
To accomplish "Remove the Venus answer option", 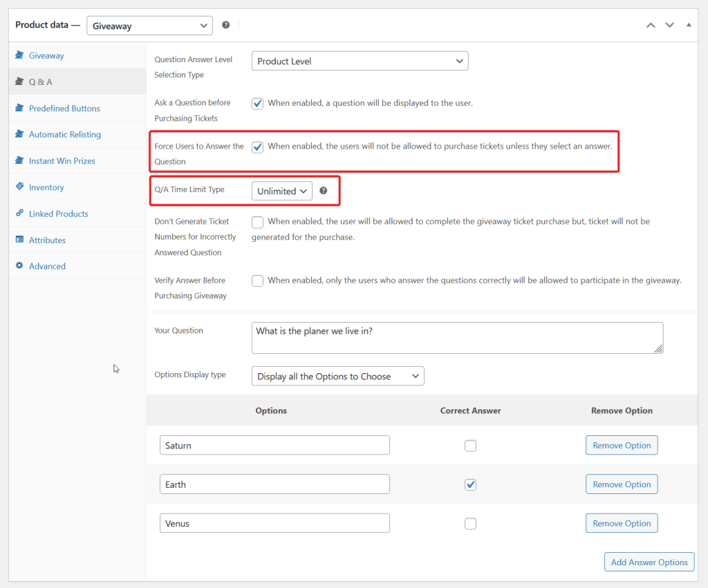I will [621, 523].
